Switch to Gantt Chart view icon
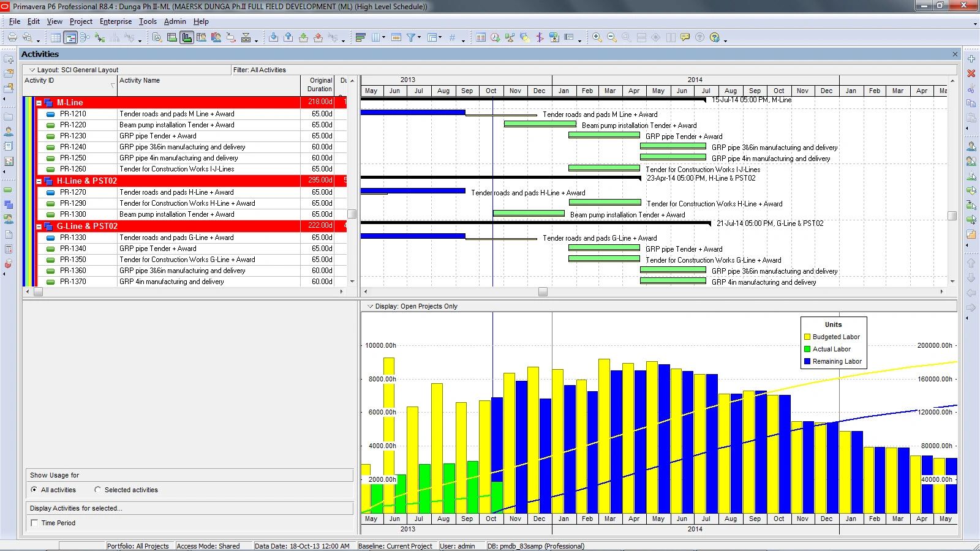The image size is (980, 551). (x=70, y=38)
